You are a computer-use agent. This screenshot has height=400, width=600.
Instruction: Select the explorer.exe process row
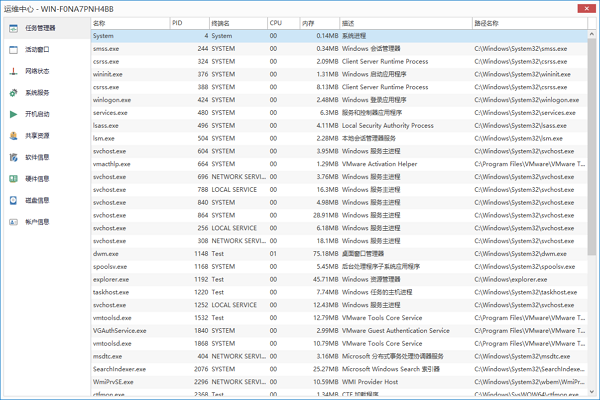click(339, 279)
